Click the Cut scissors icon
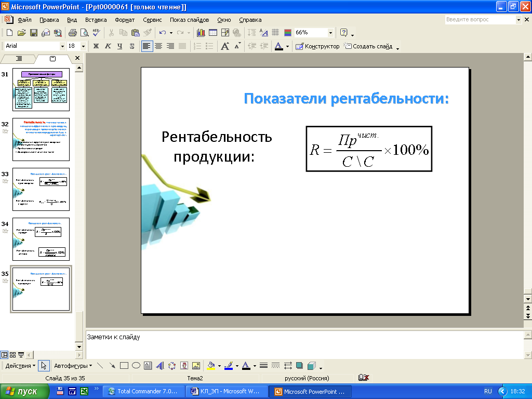532x399 pixels. coord(111,33)
